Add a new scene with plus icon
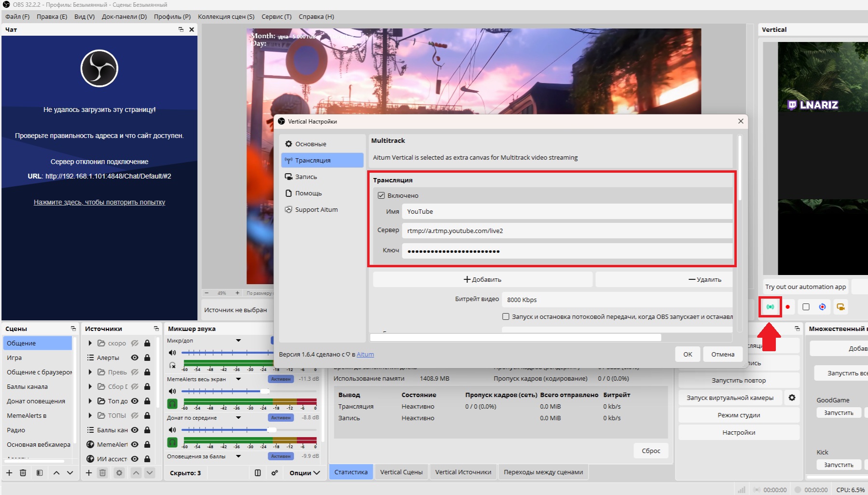This screenshot has width=868, height=495. coord(9,473)
